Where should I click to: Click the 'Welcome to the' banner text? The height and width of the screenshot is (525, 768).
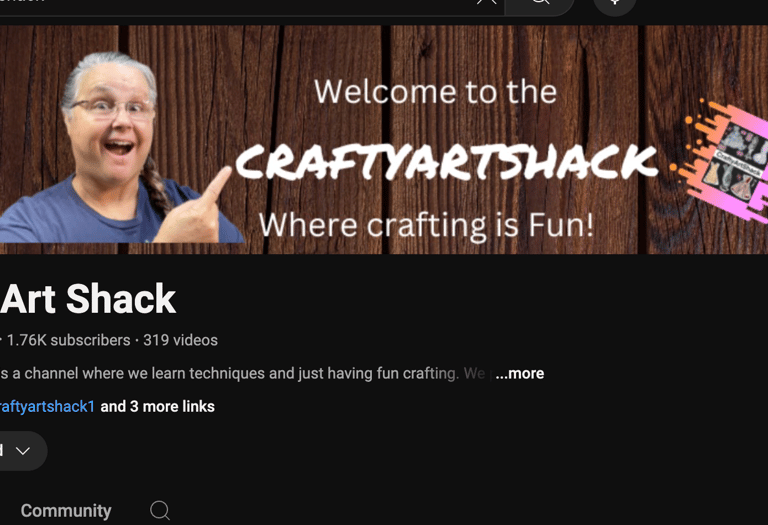tap(435, 92)
